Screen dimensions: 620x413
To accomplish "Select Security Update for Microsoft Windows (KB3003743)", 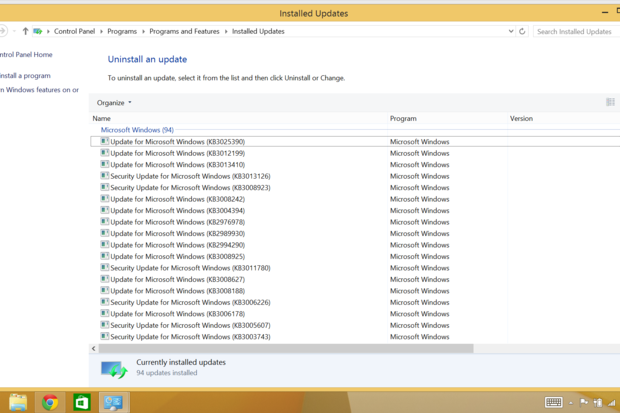I will [190, 337].
